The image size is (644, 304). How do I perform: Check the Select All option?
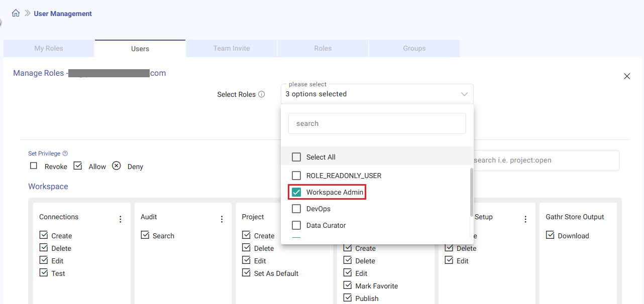point(296,157)
